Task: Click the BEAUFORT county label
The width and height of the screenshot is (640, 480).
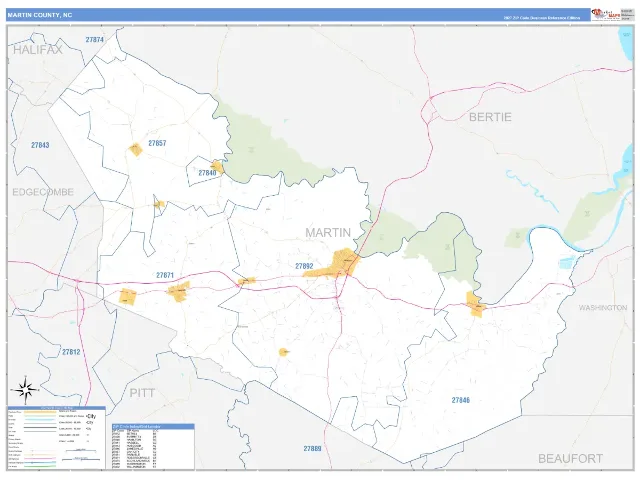Action: pyautogui.click(x=570, y=459)
